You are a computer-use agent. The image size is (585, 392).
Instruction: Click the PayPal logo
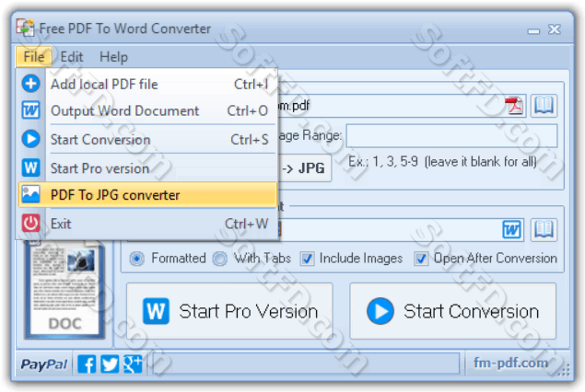tap(44, 364)
